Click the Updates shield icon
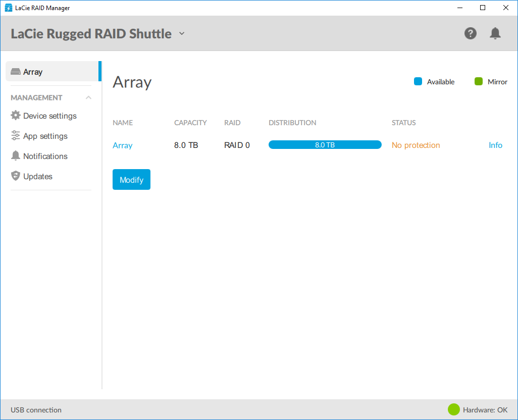 click(x=16, y=176)
